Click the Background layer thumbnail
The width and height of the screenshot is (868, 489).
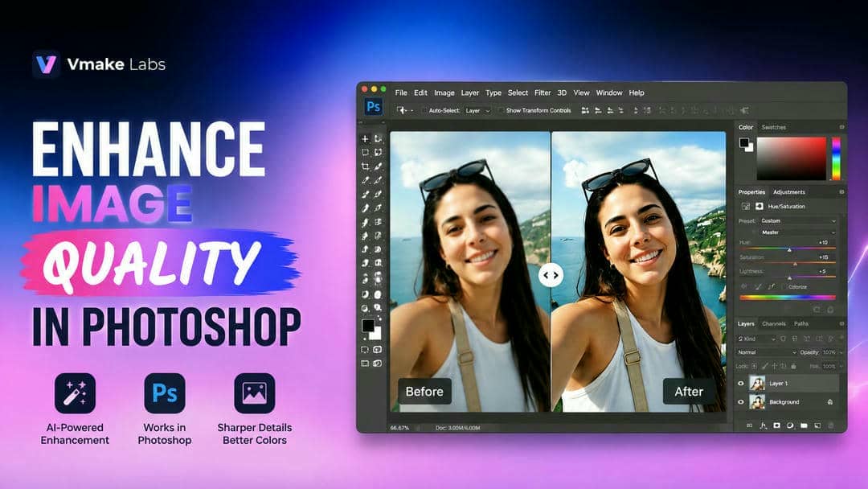click(x=757, y=402)
